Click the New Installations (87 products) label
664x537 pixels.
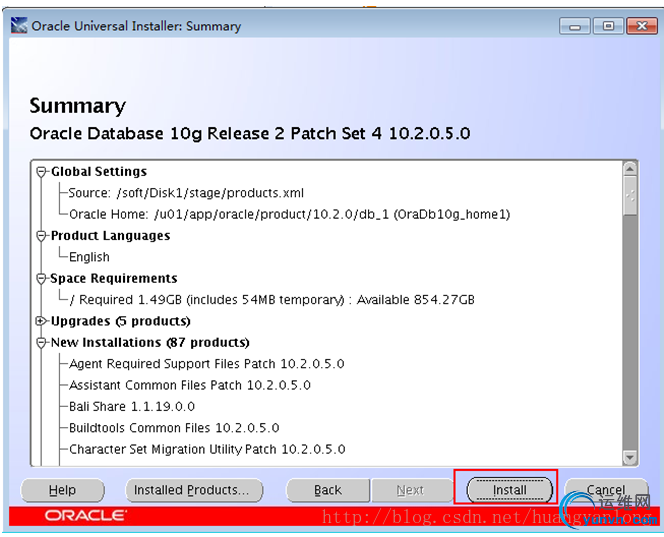pos(150,342)
